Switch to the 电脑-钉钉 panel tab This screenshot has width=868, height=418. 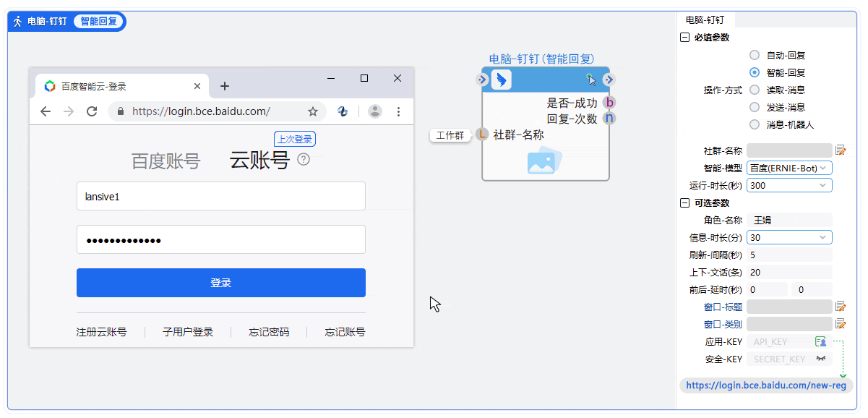pos(705,20)
